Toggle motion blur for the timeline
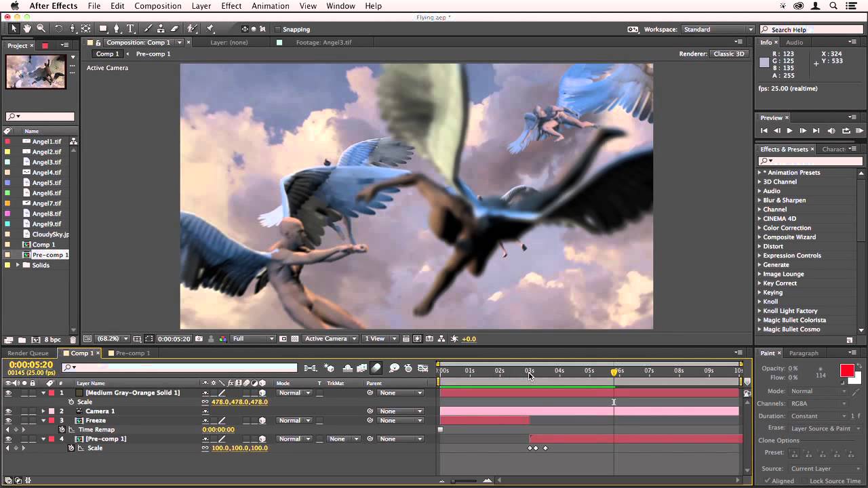 376,368
